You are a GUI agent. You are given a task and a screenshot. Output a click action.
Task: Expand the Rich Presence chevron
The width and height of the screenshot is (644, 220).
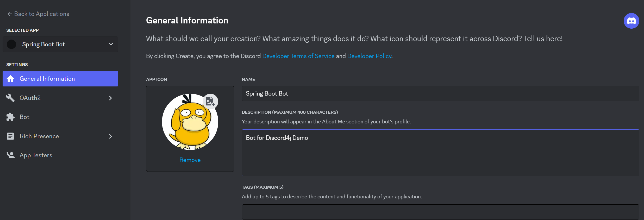coord(110,136)
